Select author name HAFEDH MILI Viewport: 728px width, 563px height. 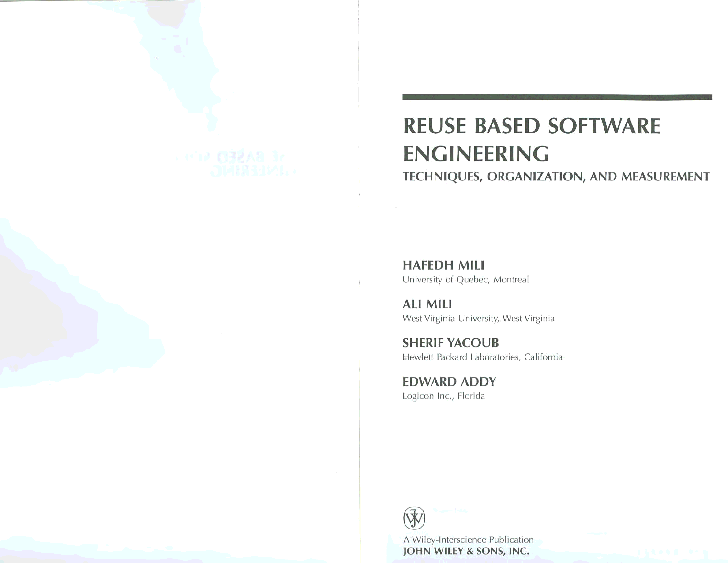(x=443, y=265)
